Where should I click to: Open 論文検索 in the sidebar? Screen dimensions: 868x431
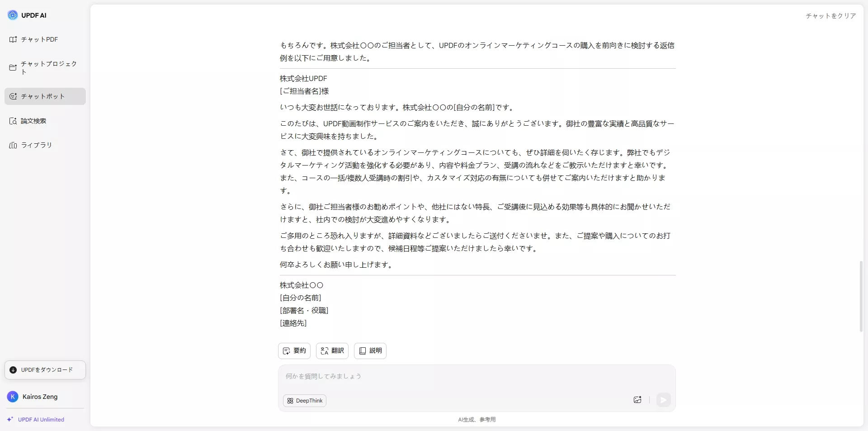point(45,121)
